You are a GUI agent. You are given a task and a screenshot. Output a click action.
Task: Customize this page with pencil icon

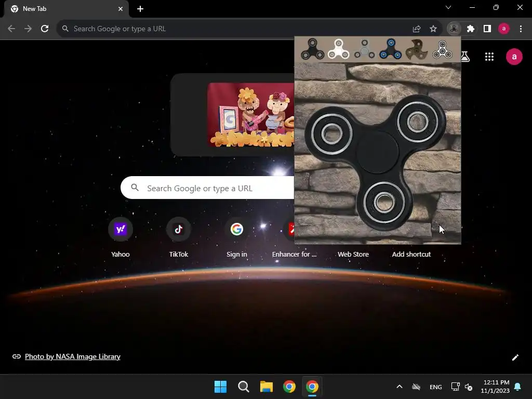515,357
